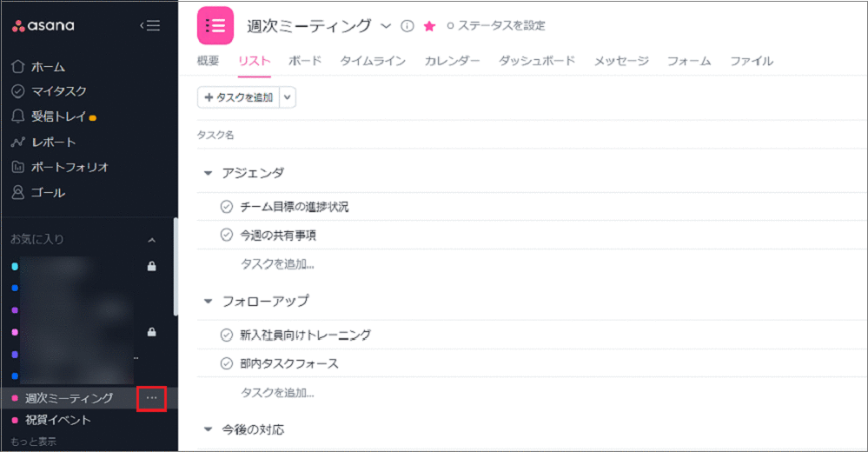Open dropdown arrow beside タスクを追加 button
868x452 pixels.
pyautogui.click(x=288, y=97)
